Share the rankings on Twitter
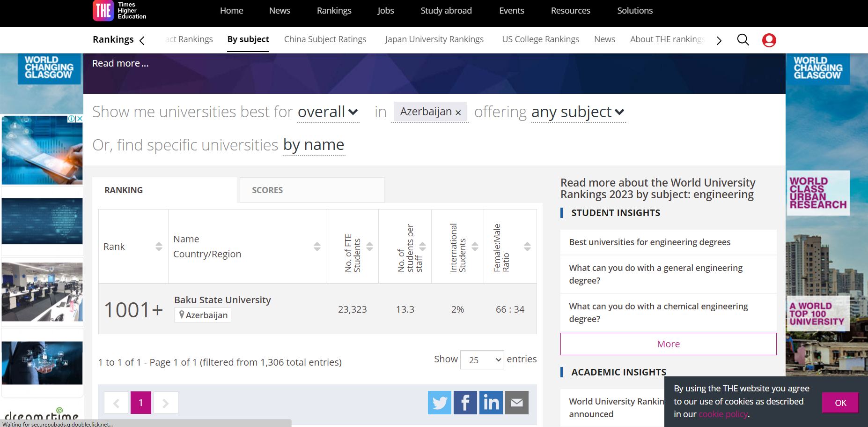Viewport: 868px width, 427px height. [439, 403]
